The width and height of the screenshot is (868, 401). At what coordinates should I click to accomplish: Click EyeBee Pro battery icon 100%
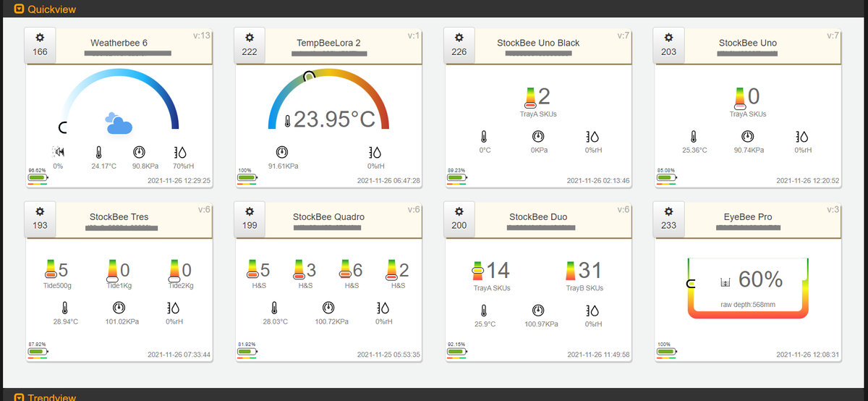pos(666,351)
